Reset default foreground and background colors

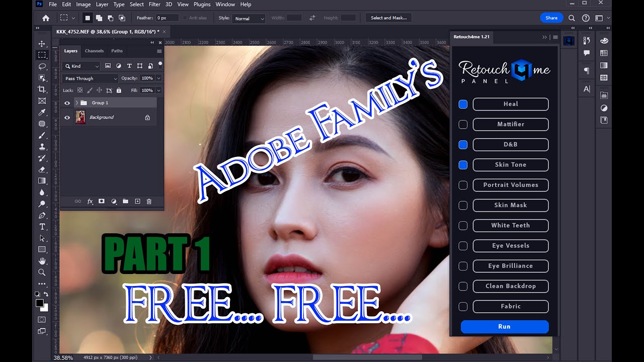(37, 294)
